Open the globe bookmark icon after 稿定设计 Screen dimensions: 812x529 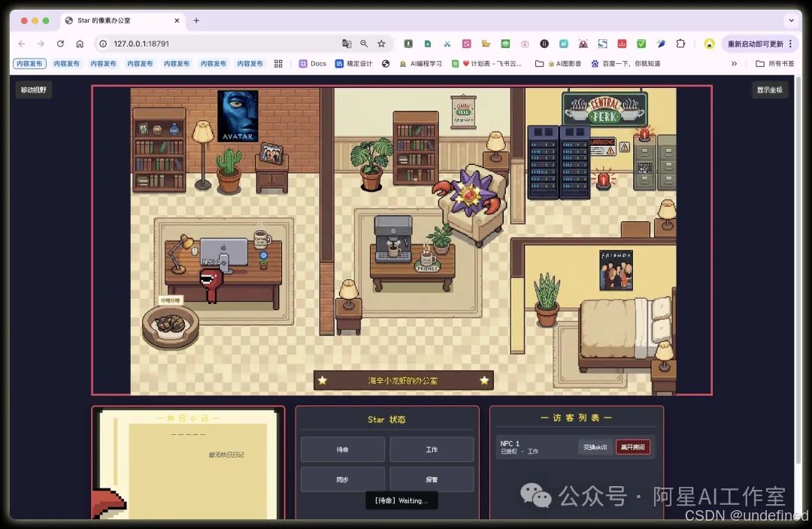tap(386, 64)
